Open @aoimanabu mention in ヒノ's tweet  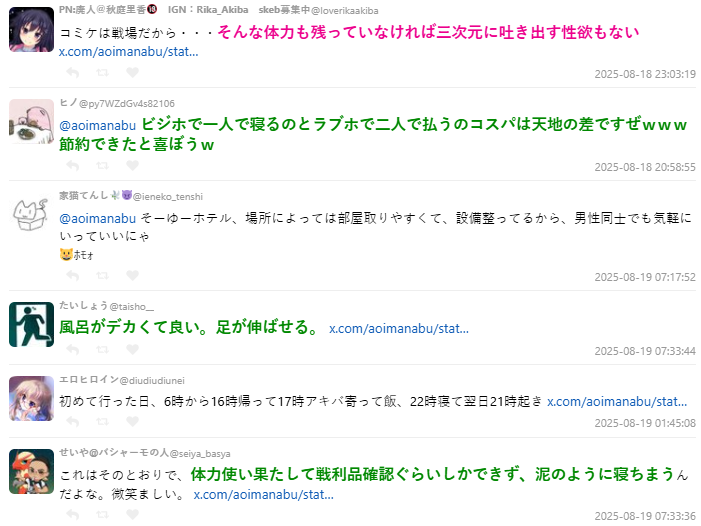pos(97,126)
